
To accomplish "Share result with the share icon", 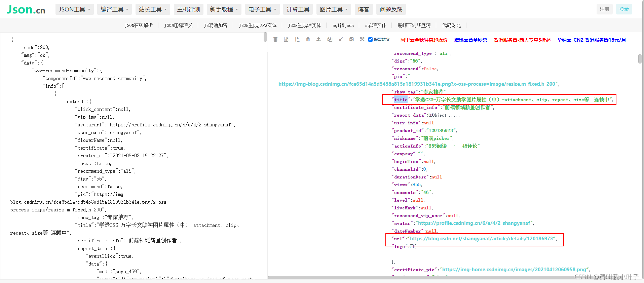I will tap(351, 39).
